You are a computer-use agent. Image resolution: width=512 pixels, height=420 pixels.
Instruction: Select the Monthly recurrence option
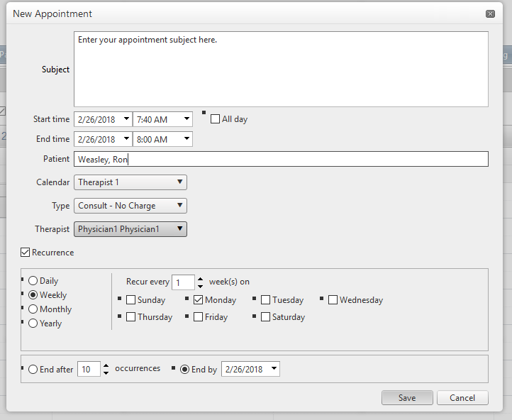(33, 309)
